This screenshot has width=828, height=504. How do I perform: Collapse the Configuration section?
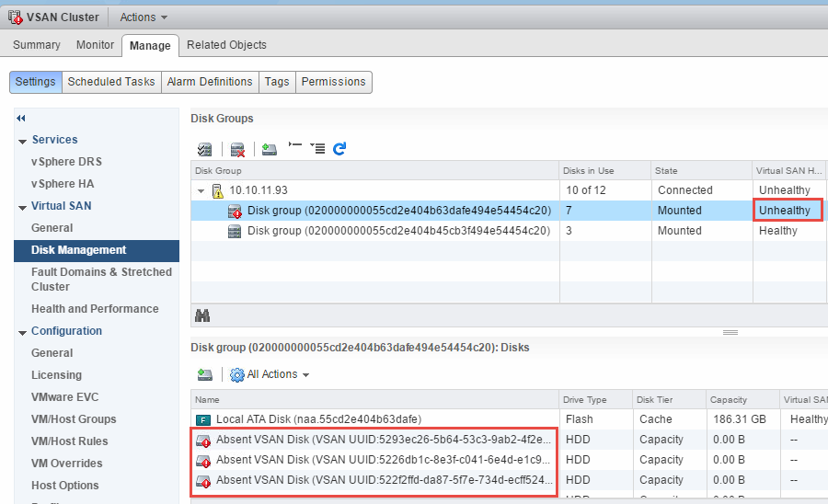pyautogui.click(x=23, y=333)
